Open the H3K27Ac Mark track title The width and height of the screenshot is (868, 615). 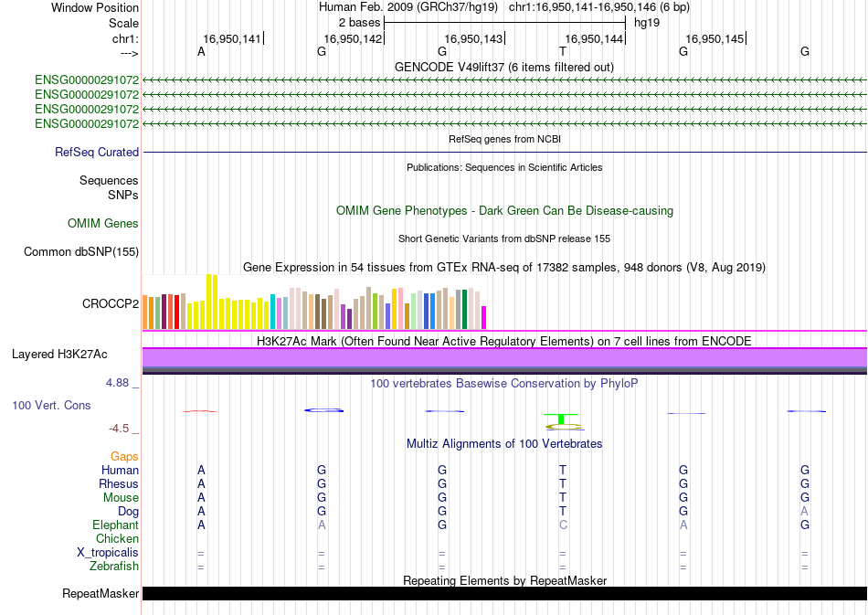pos(503,341)
